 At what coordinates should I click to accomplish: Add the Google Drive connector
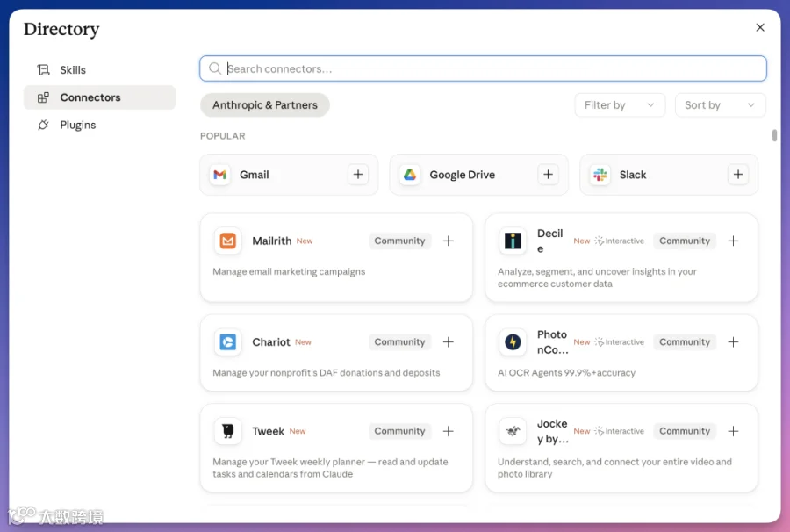coord(548,175)
